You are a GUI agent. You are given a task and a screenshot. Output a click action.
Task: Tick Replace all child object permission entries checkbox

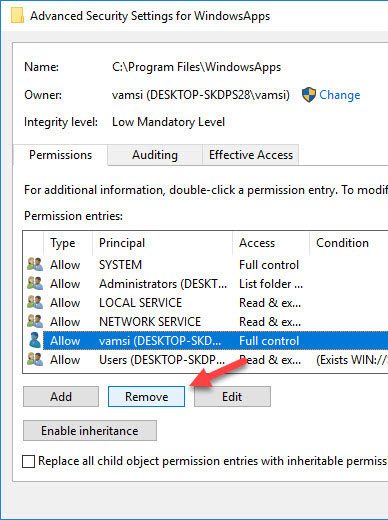tap(28, 462)
